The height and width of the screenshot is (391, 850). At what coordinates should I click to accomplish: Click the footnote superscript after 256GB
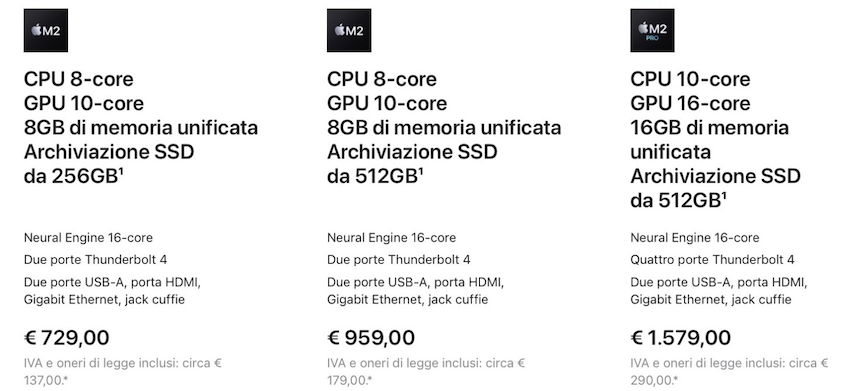[x=121, y=171]
